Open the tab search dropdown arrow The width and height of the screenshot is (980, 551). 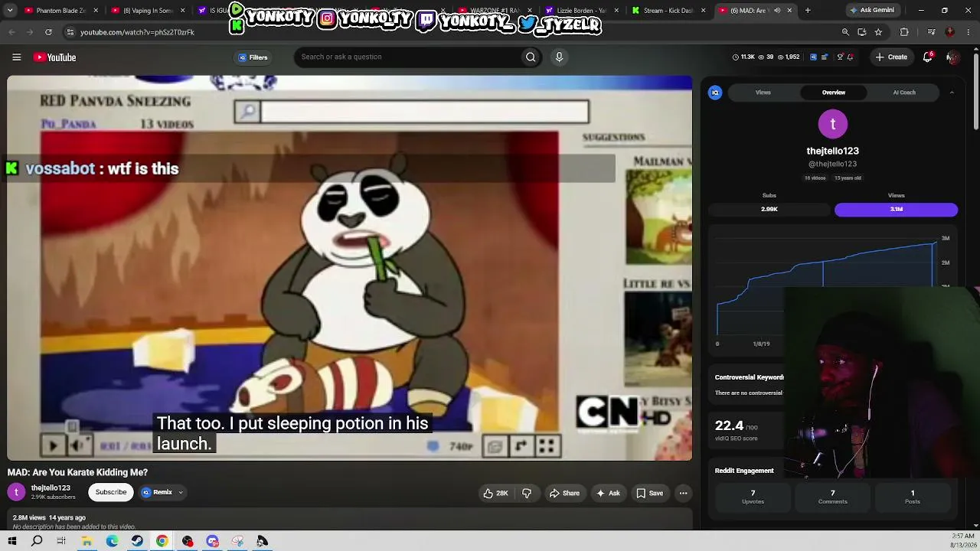pos(10,11)
